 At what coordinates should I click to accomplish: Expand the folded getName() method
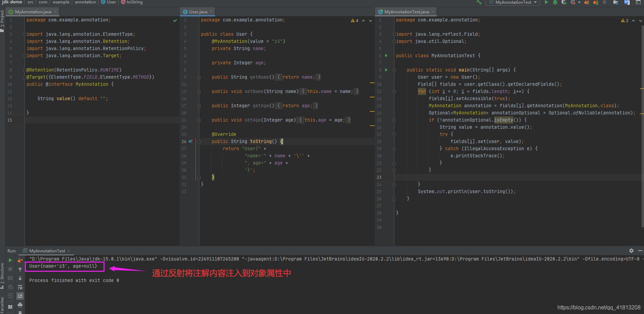199,77
